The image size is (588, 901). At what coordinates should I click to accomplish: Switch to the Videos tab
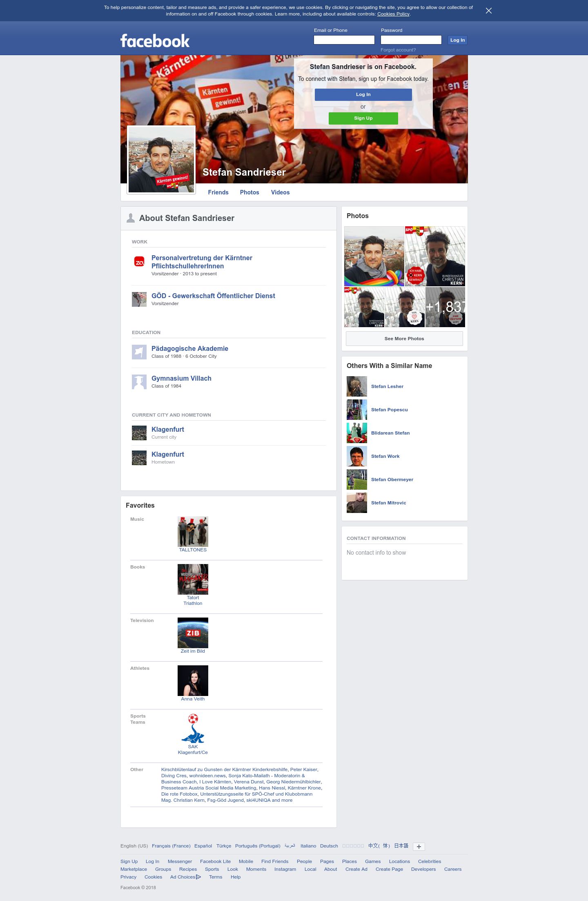pos(280,192)
